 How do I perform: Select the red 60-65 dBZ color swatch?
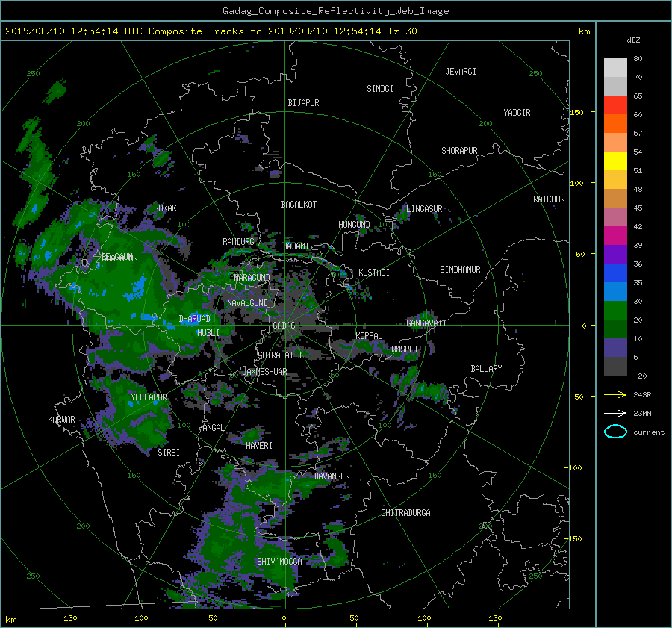point(615,105)
